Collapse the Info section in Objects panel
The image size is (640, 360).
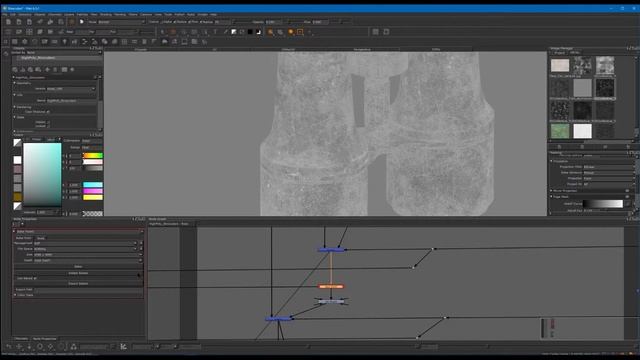tap(15, 95)
